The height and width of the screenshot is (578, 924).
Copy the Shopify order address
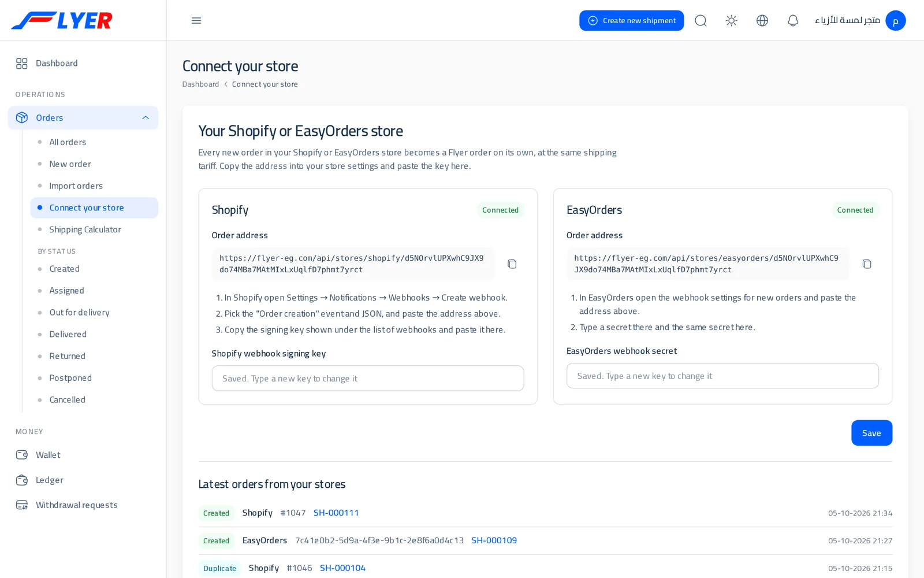tap(512, 264)
